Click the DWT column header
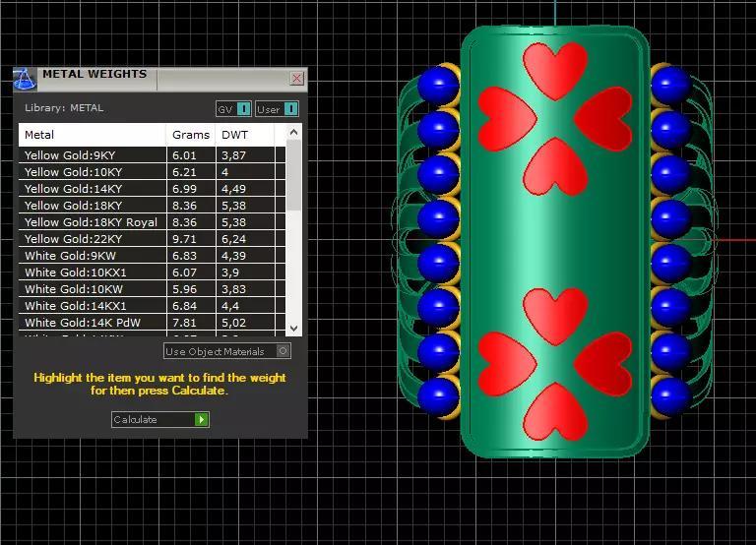756x545 pixels. [245, 135]
